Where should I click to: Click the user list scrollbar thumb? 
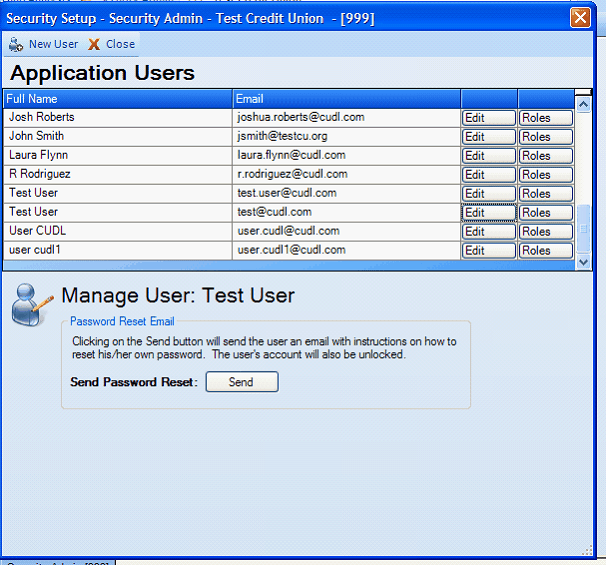[583, 228]
